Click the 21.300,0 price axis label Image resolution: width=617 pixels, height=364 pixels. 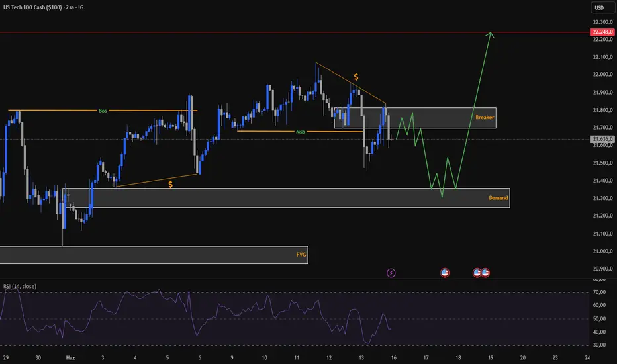(x=602, y=198)
